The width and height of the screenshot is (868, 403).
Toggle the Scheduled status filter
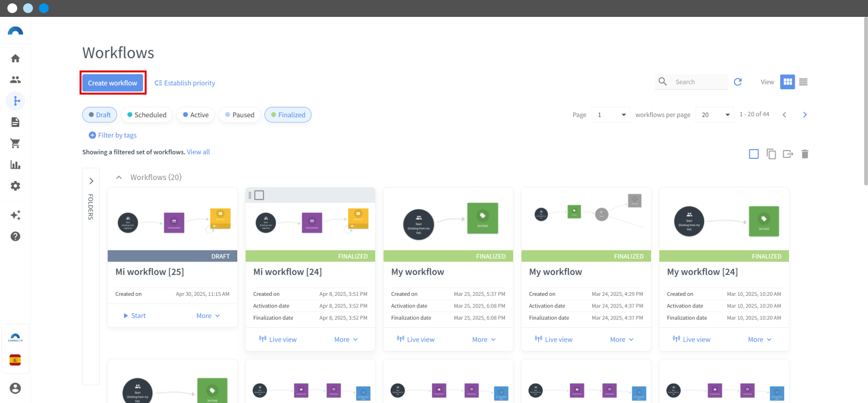tap(147, 115)
